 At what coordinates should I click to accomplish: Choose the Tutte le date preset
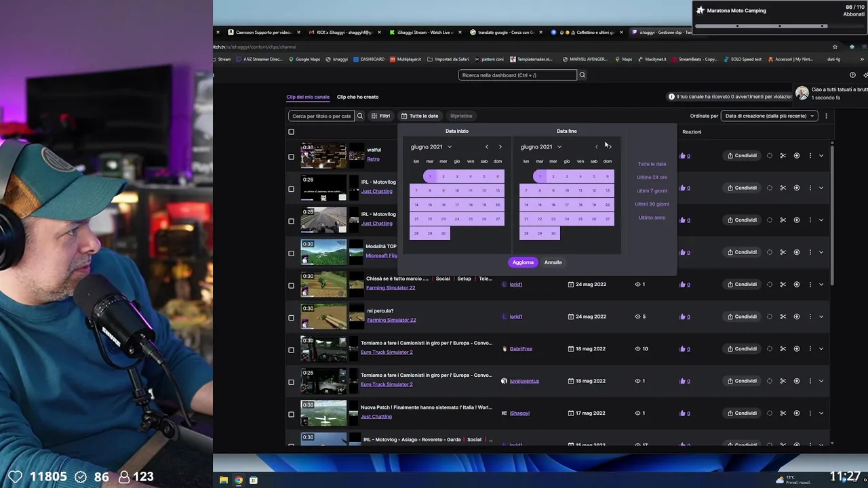click(x=652, y=164)
